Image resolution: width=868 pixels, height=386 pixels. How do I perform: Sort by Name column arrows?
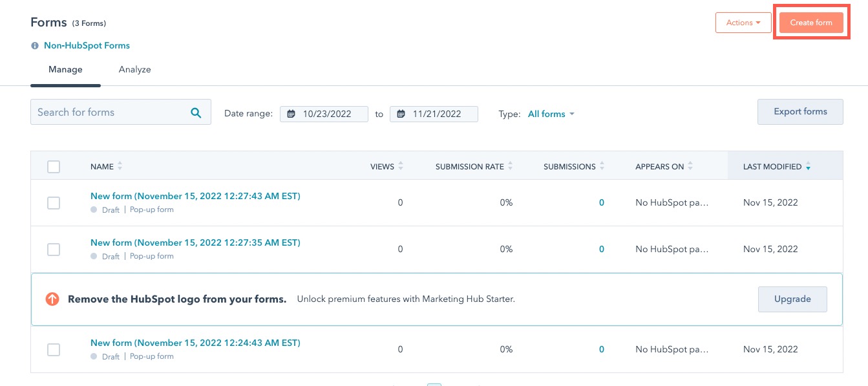pyautogui.click(x=120, y=167)
